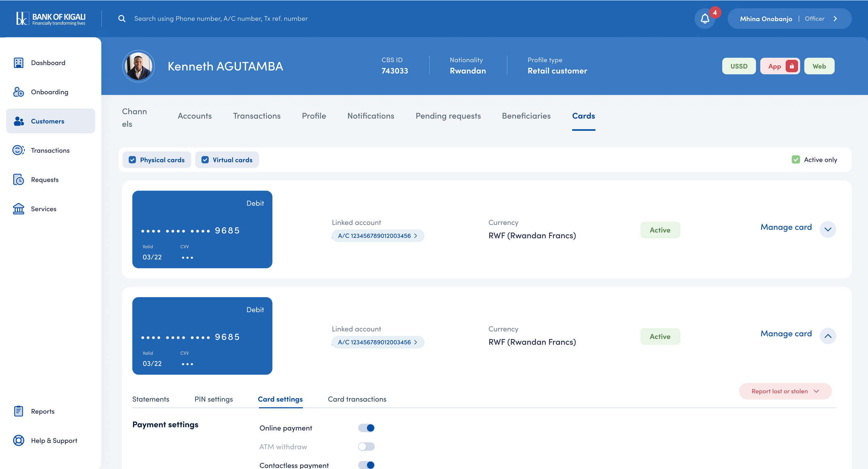This screenshot has height=469, width=868.
Task: Open the Report lost or stolen dropdown
Action: 785,391
